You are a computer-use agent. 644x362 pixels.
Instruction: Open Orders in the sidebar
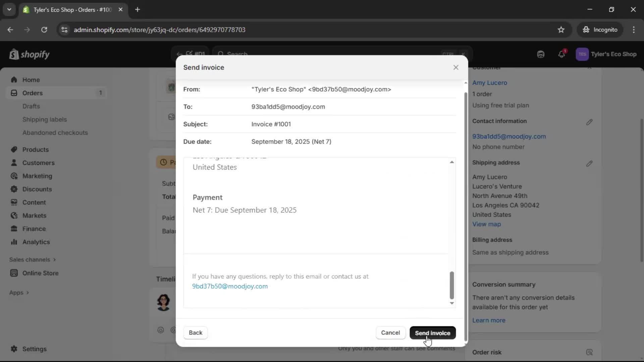[33, 93]
